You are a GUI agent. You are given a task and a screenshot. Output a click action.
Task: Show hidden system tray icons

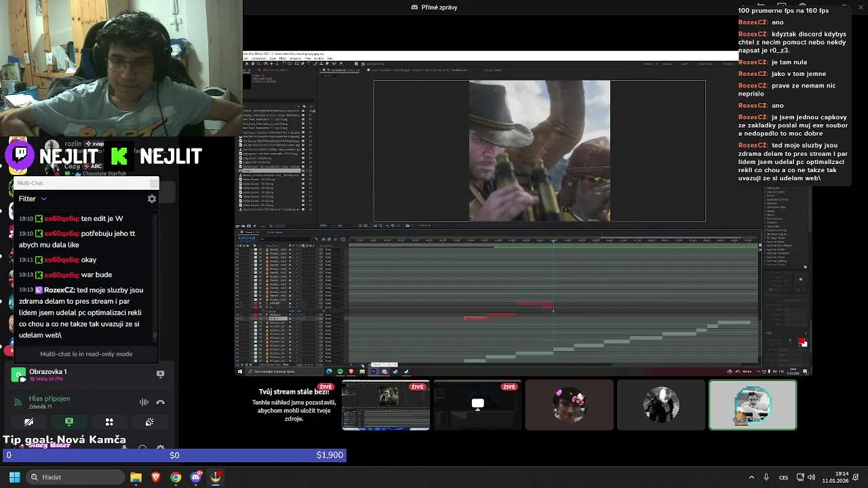[751, 477]
